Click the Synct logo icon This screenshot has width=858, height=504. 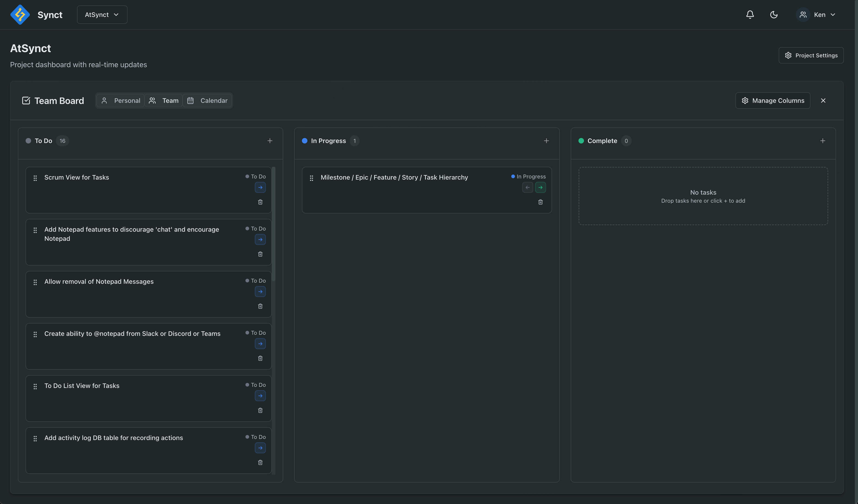20,15
